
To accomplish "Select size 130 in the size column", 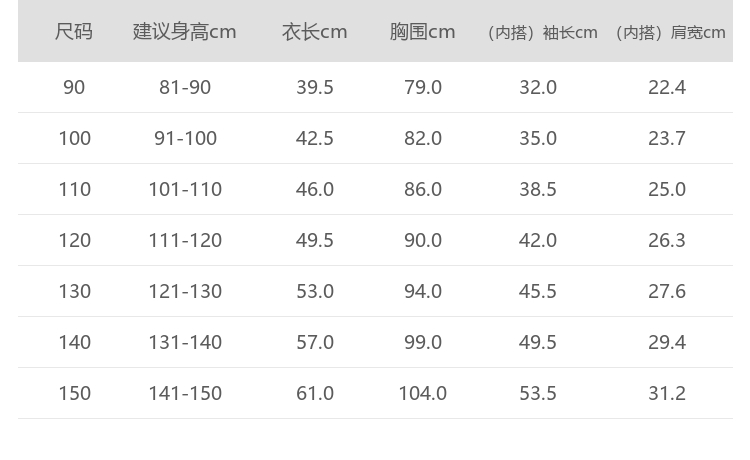I will 74,291.
